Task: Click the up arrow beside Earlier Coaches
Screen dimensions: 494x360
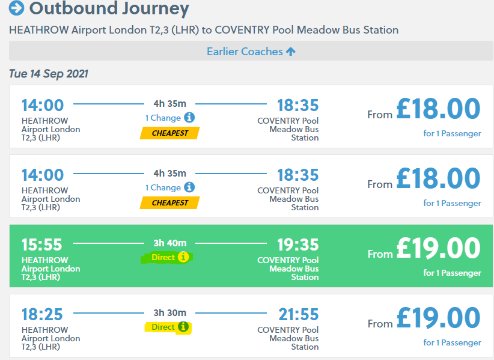Action: (x=291, y=52)
